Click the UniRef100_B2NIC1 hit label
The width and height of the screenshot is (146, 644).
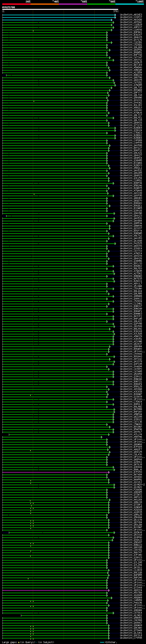click(131, 281)
